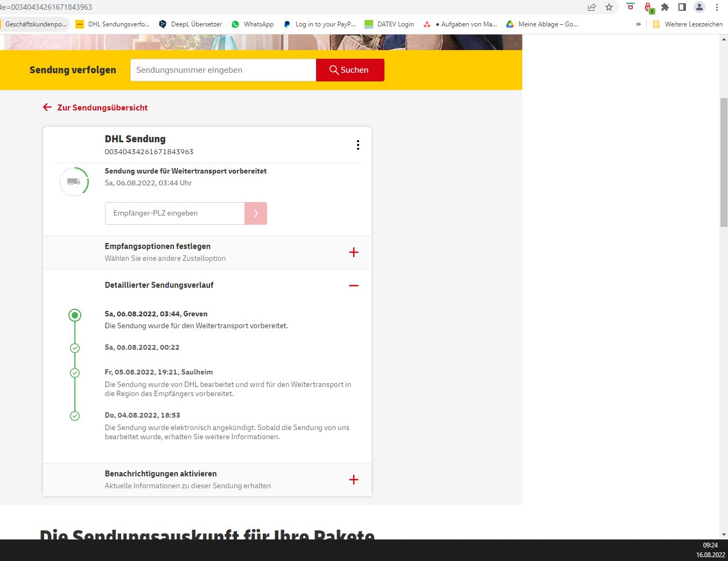Click the share page icon in address bar
The image size is (728, 561).
pos(592,7)
